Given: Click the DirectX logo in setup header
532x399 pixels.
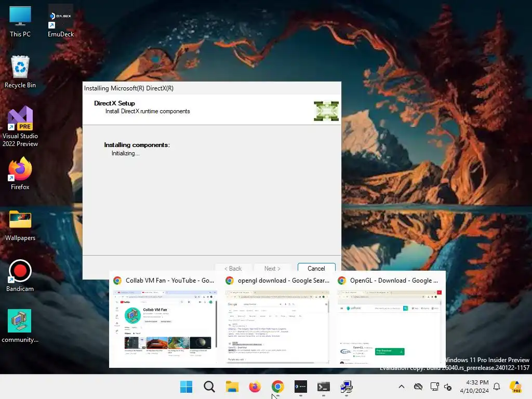Looking at the screenshot, I should coord(326,111).
